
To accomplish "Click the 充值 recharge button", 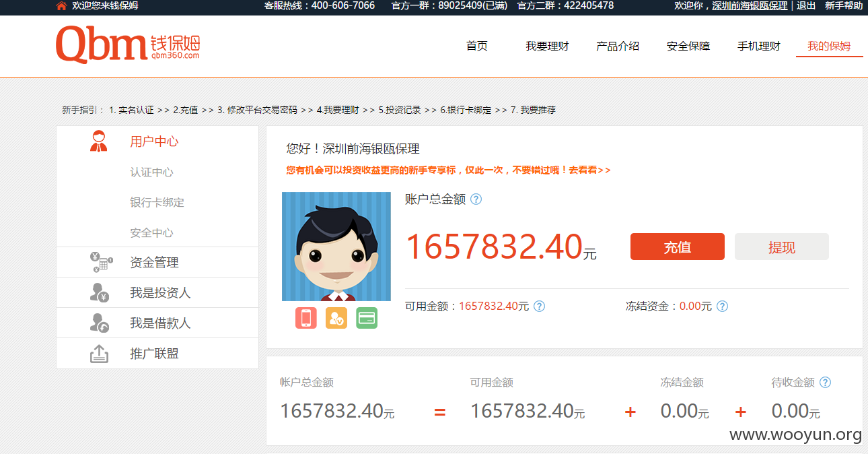I will tap(678, 247).
